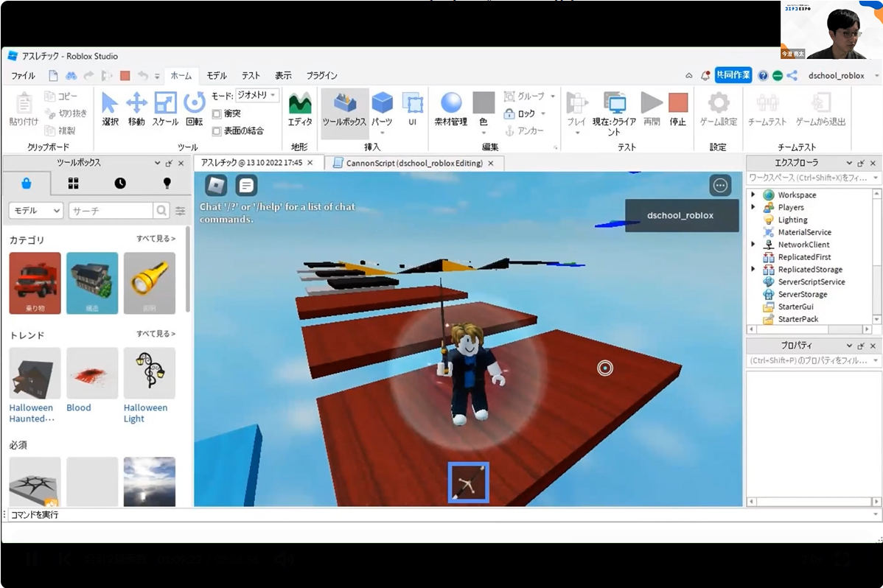
Task: Click the share icon near username
Action: click(x=792, y=75)
